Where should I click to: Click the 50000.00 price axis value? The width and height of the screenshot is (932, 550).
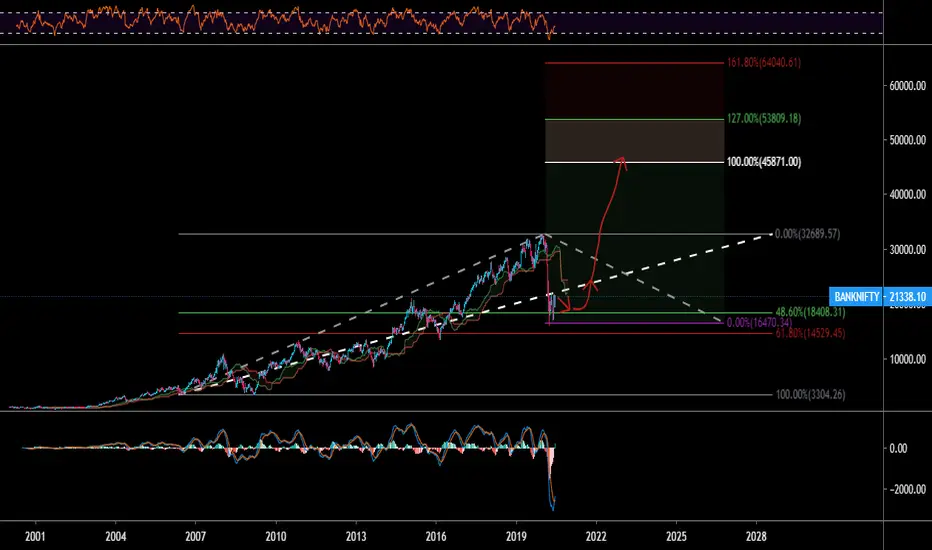[x=907, y=140]
